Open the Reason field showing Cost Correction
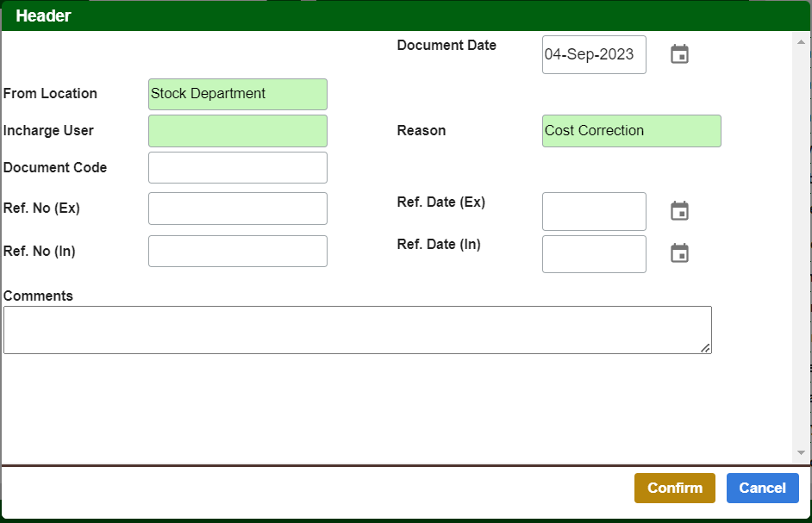Viewport: 812px width, 523px height. (631, 131)
